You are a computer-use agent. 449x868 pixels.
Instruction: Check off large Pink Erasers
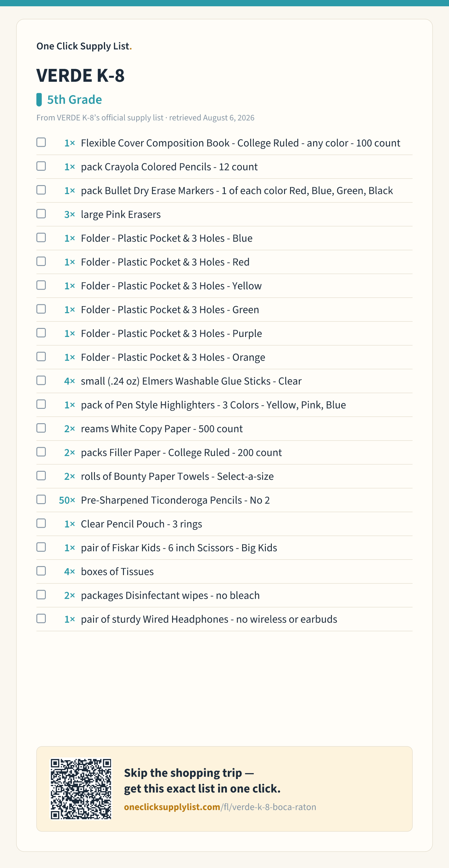[41, 214]
